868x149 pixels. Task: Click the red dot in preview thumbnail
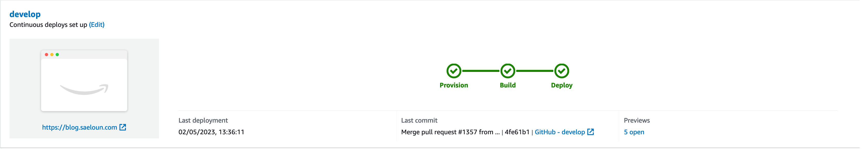click(46, 54)
